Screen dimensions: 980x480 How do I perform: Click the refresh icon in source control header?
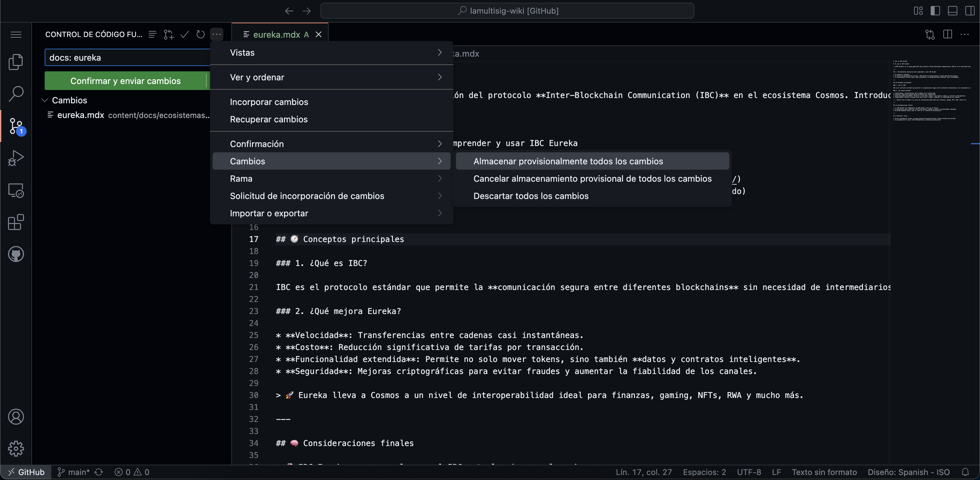tap(200, 35)
